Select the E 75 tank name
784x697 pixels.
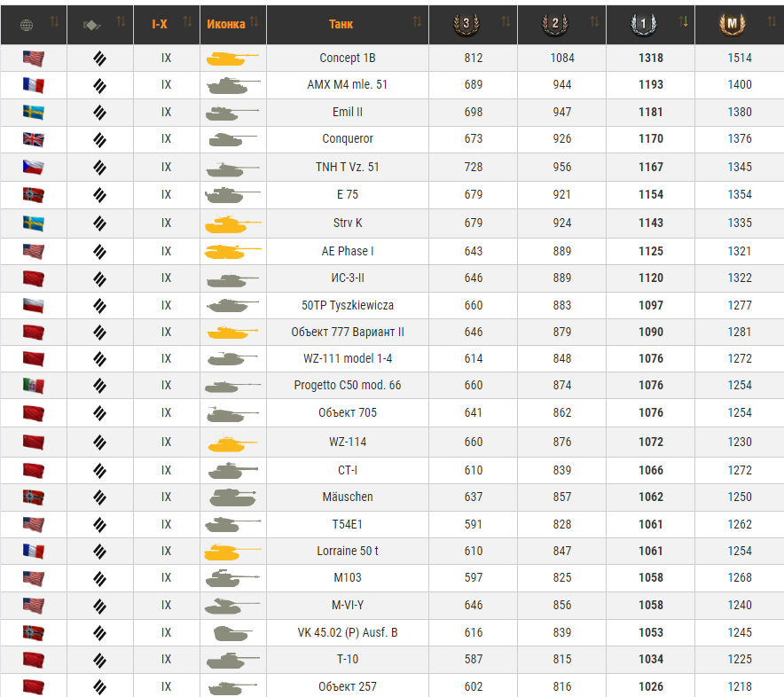tap(348, 194)
